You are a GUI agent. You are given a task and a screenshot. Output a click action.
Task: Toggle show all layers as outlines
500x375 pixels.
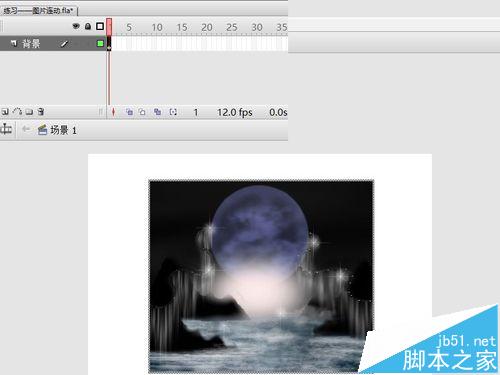point(100,26)
